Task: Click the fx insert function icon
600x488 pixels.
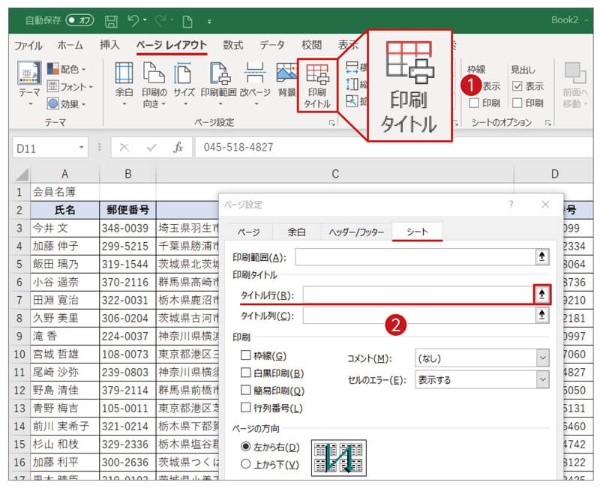Action: [178, 147]
